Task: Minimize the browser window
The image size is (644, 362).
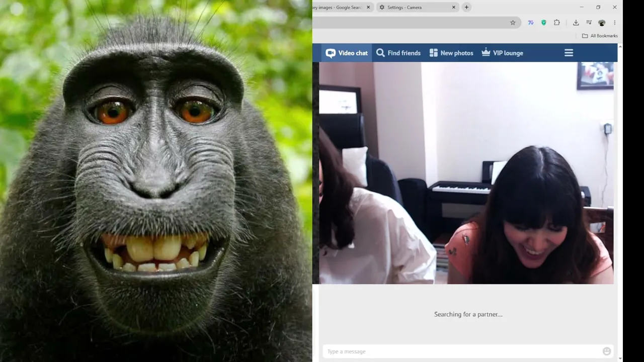Action: pyautogui.click(x=582, y=7)
